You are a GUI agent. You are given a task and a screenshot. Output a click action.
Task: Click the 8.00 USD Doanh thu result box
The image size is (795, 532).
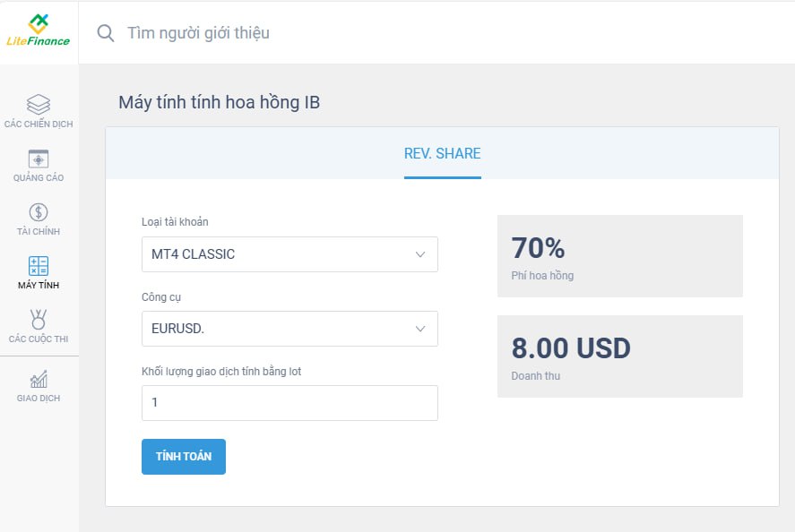620,356
